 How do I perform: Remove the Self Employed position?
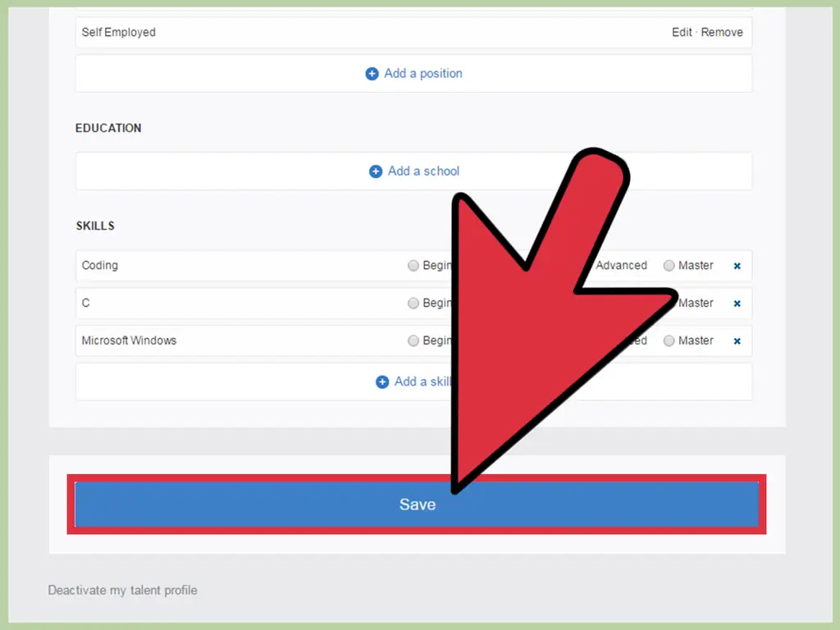pyautogui.click(x=722, y=33)
